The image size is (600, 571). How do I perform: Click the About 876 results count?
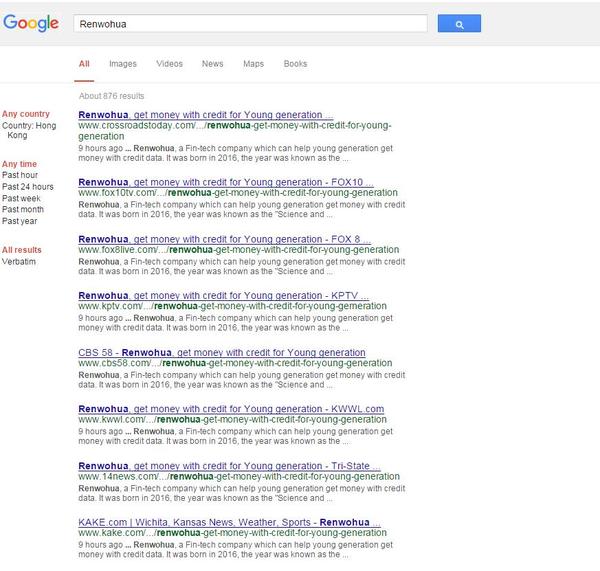[111, 96]
